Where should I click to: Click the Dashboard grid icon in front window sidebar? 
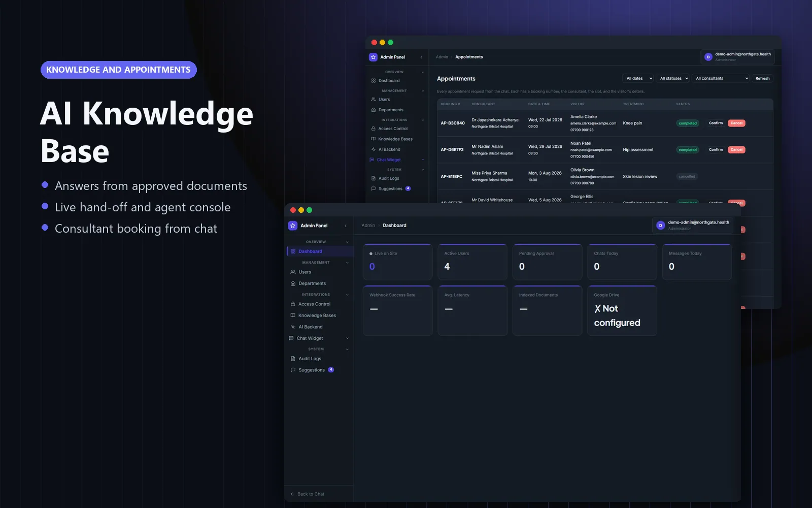click(293, 251)
